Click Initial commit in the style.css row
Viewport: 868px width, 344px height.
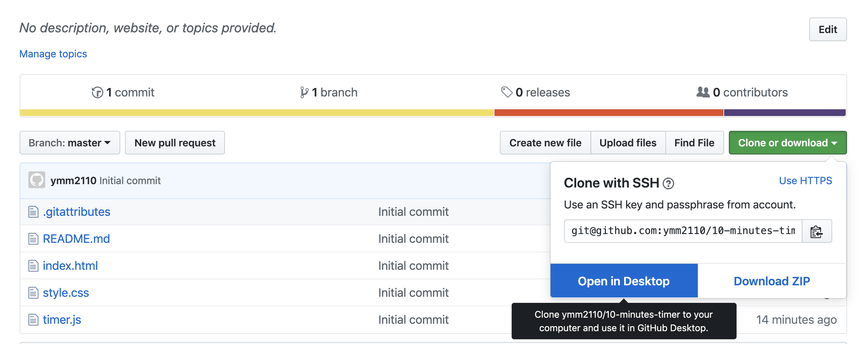(413, 293)
